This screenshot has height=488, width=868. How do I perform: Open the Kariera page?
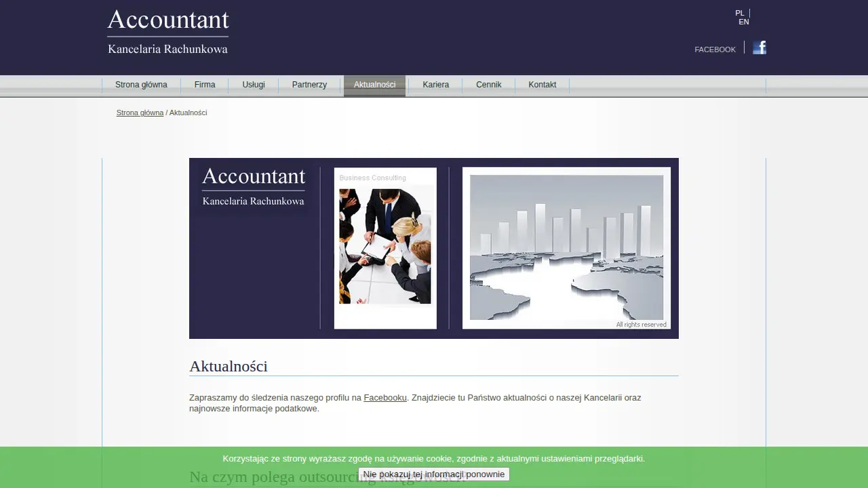pos(435,85)
